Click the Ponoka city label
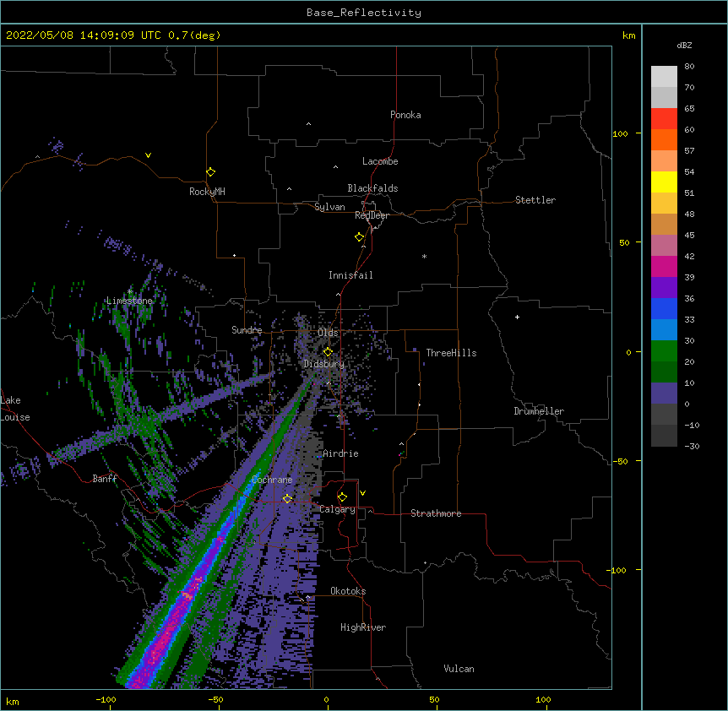Image resolution: width=728 pixels, height=711 pixels. [x=405, y=115]
